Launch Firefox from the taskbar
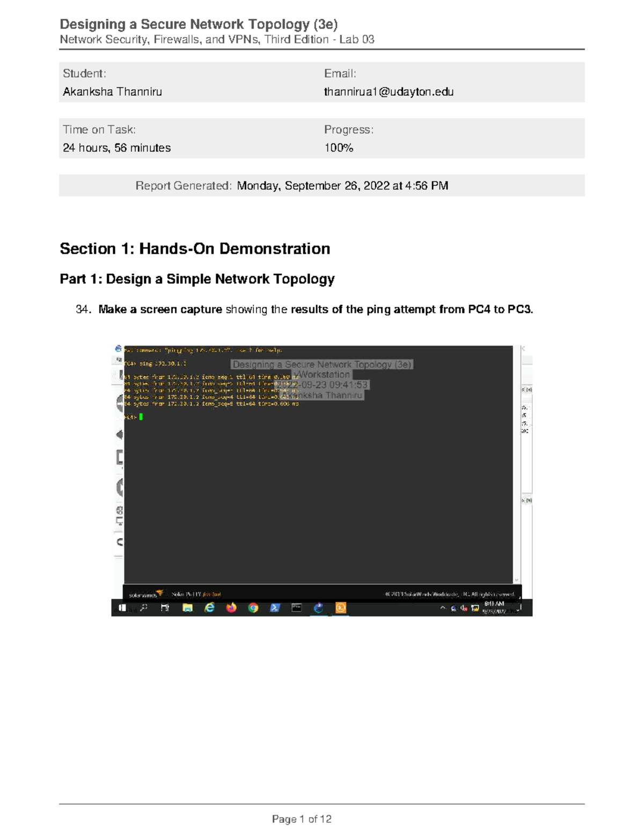Screen dimensions: 644x834 click(231, 608)
